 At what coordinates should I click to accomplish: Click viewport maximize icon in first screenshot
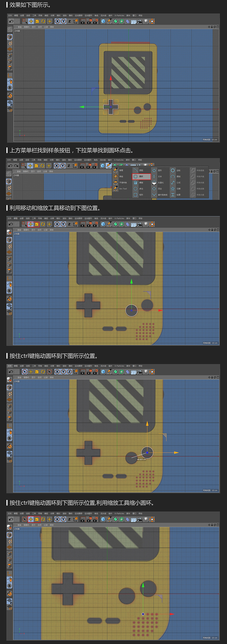(x=218, y=27)
